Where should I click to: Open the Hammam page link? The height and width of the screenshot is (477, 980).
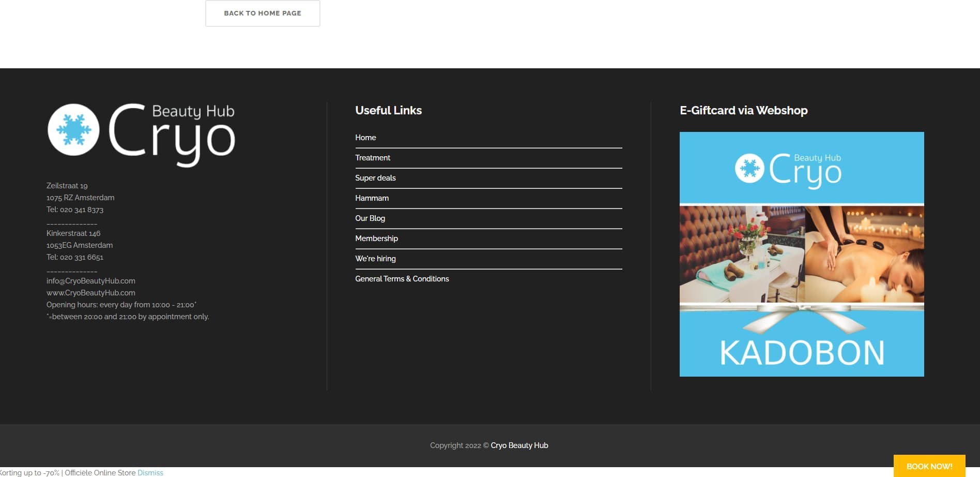click(x=372, y=198)
